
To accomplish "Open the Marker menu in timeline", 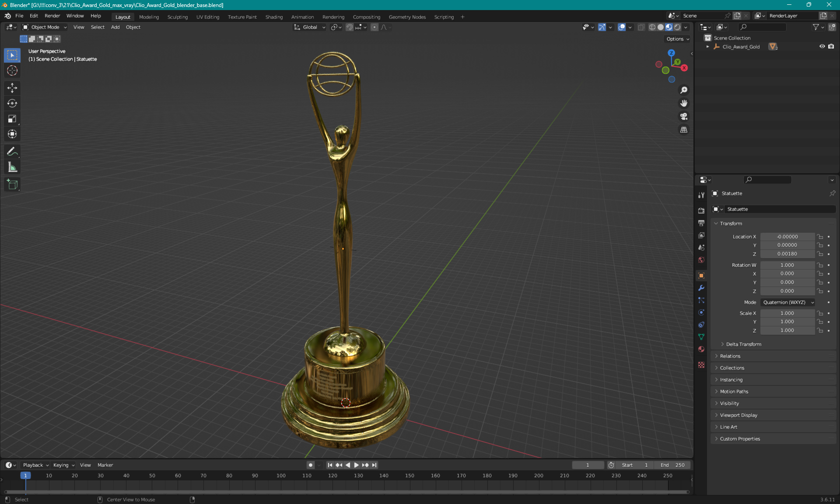I will point(105,465).
